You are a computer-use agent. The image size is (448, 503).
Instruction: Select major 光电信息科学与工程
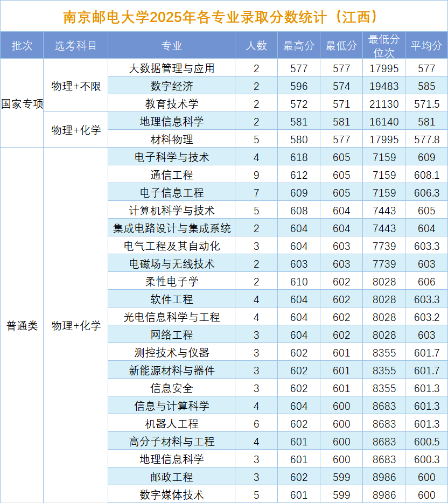(x=172, y=317)
